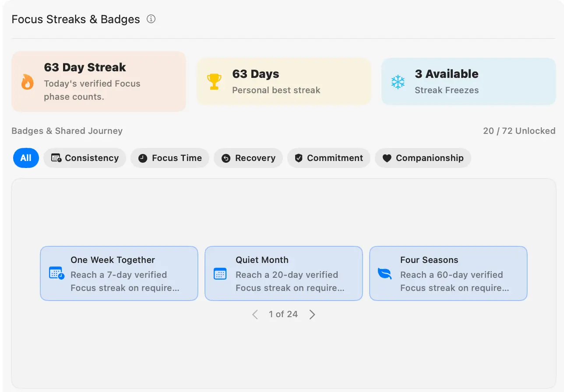Filter badges by Focus Time
Screen dimensions: 564x392
[170, 158]
